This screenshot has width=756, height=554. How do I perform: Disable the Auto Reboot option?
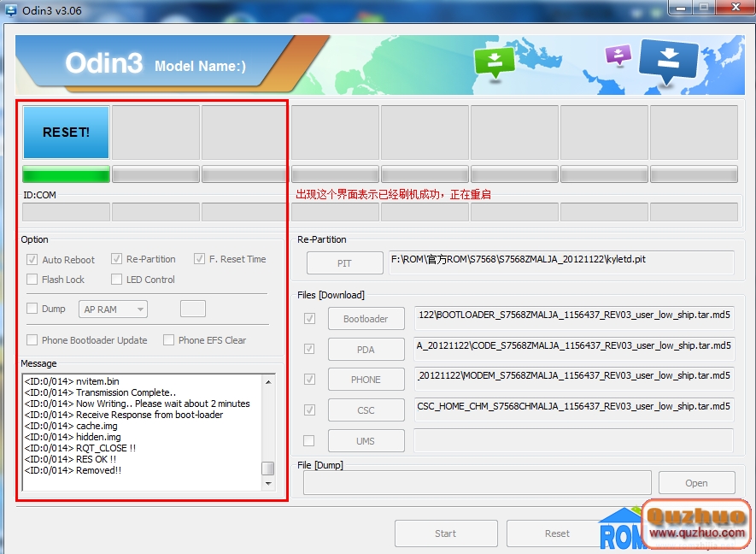coord(32,259)
